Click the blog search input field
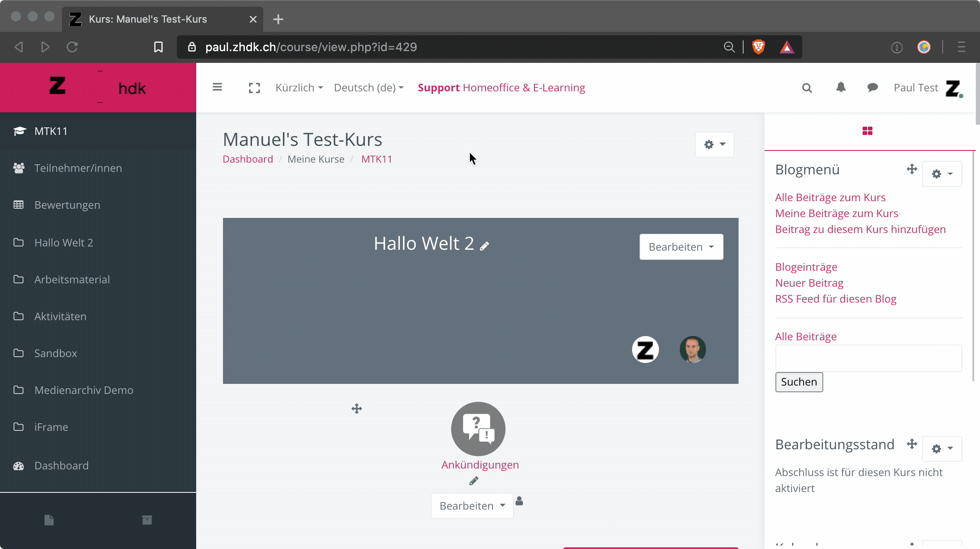The image size is (980, 549). pos(868,358)
